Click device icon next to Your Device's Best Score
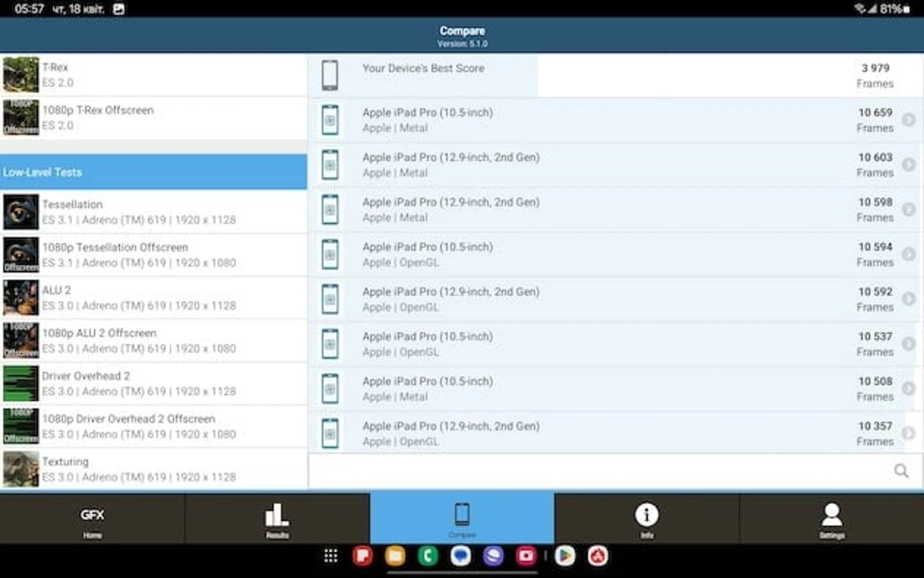This screenshot has width=924, height=578. 330,75
